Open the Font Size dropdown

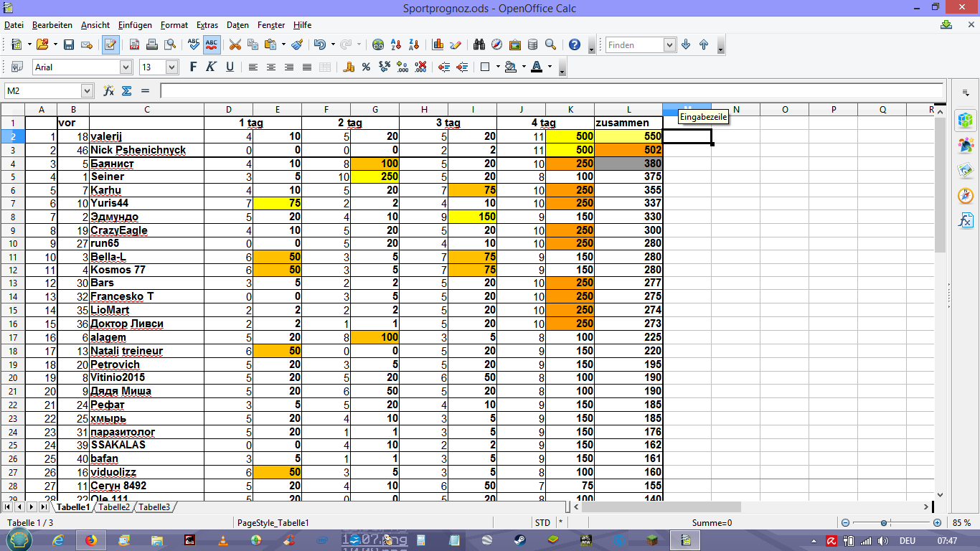point(172,67)
